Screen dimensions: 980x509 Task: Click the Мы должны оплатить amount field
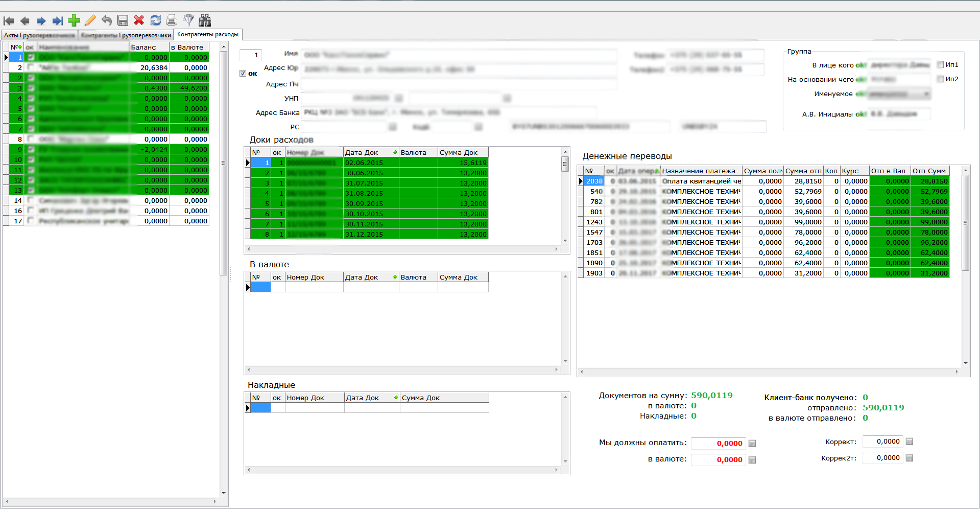[x=719, y=444]
